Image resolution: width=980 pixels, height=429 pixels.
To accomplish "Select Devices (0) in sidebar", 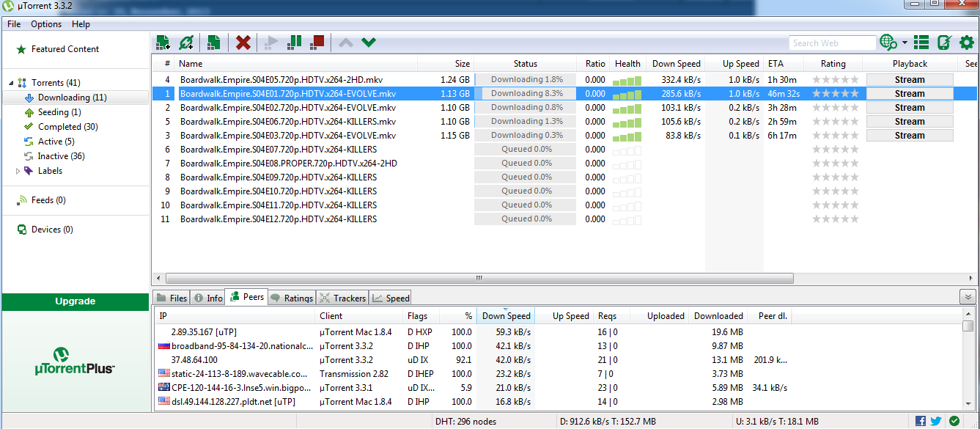I will pos(52,230).
